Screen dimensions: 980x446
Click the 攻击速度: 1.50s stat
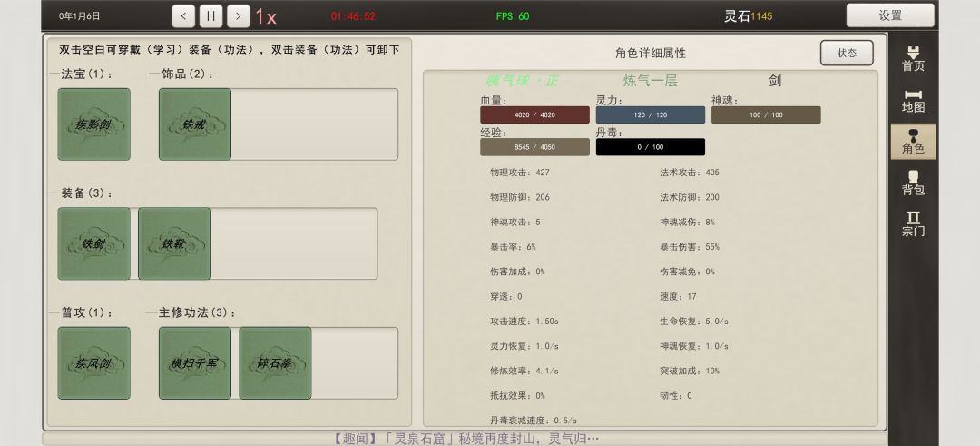coord(524,321)
